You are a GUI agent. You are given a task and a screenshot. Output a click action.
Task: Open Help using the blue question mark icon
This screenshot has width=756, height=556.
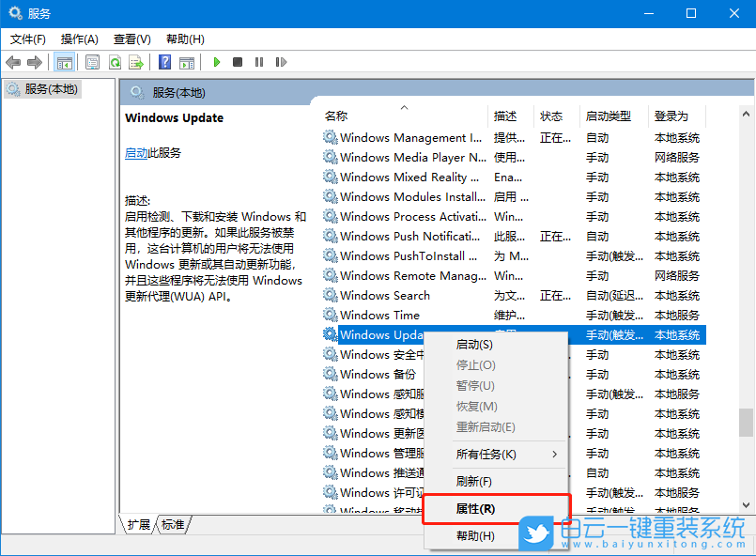click(x=165, y=62)
